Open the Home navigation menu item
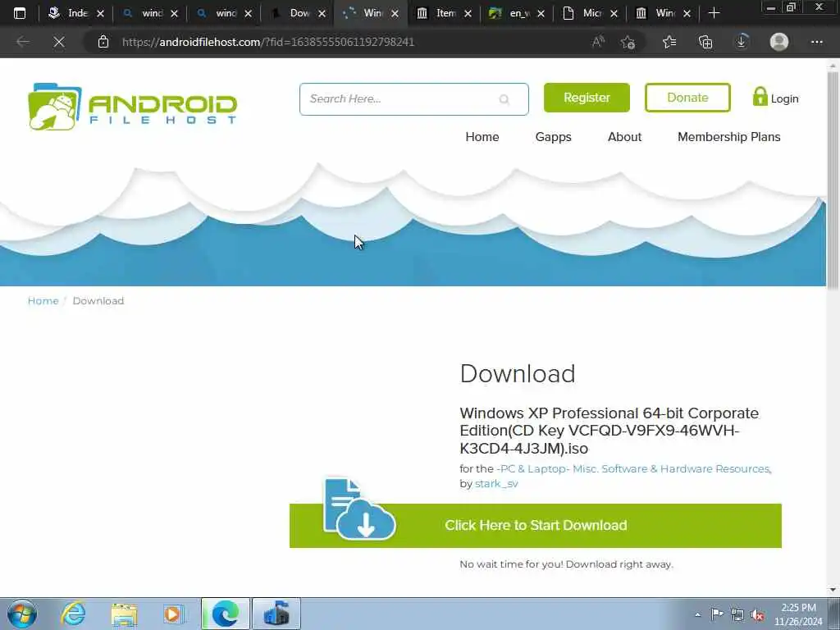This screenshot has height=630, width=840. click(x=482, y=137)
